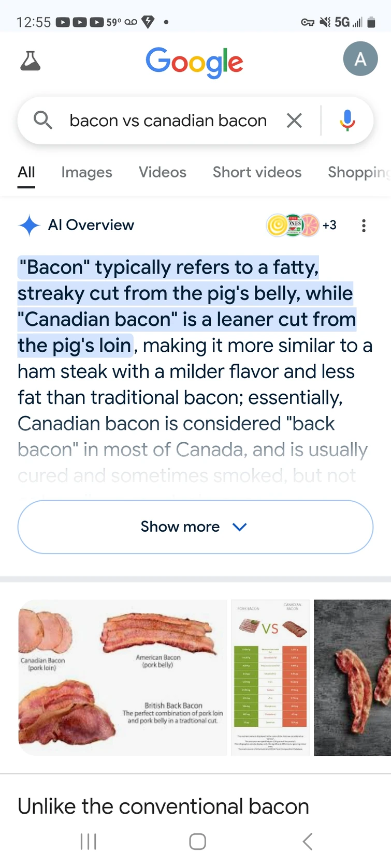The height and width of the screenshot is (868, 391).
Task: Tap the account avatar letter A
Action: click(360, 59)
